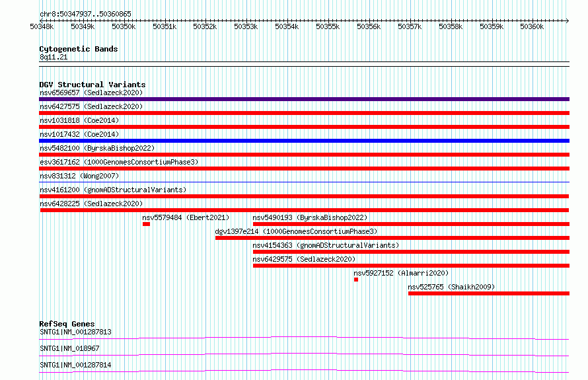Screen dimensions: 588x380
Task: Select the tiny red nsv5927152 variant block
Action: 356,280
